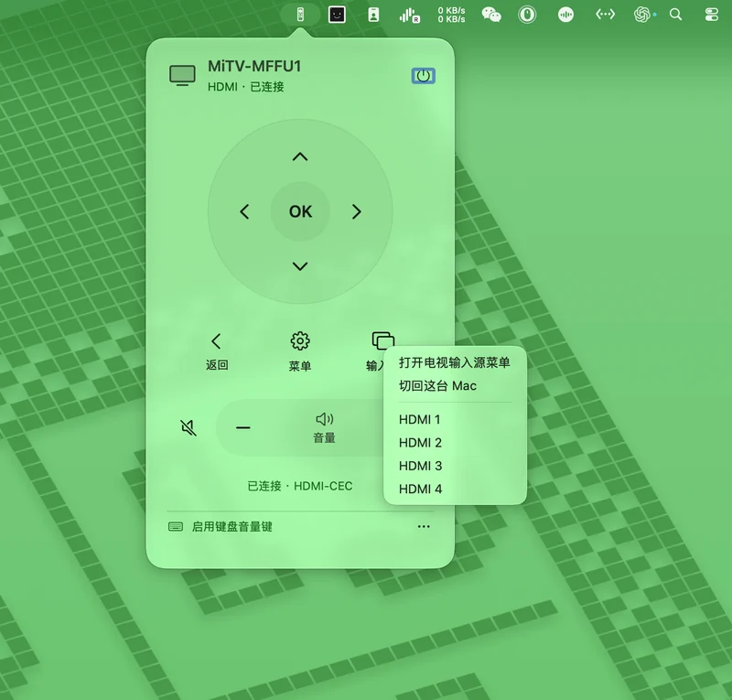The height and width of the screenshot is (700, 732).
Task: Open Spotlight search magnifier
Action: 675,15
